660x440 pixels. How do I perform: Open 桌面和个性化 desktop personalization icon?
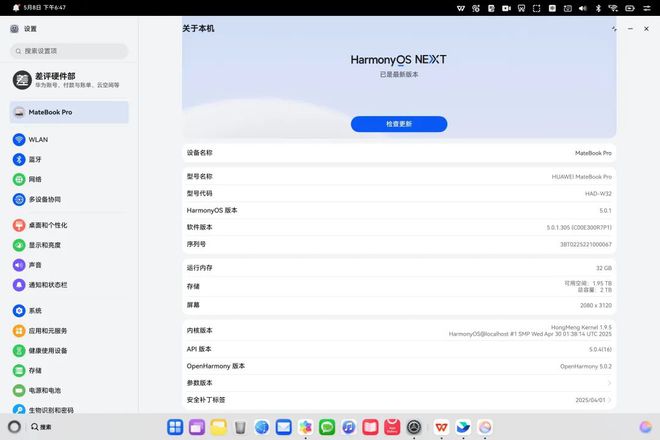[x=19, y=225]
